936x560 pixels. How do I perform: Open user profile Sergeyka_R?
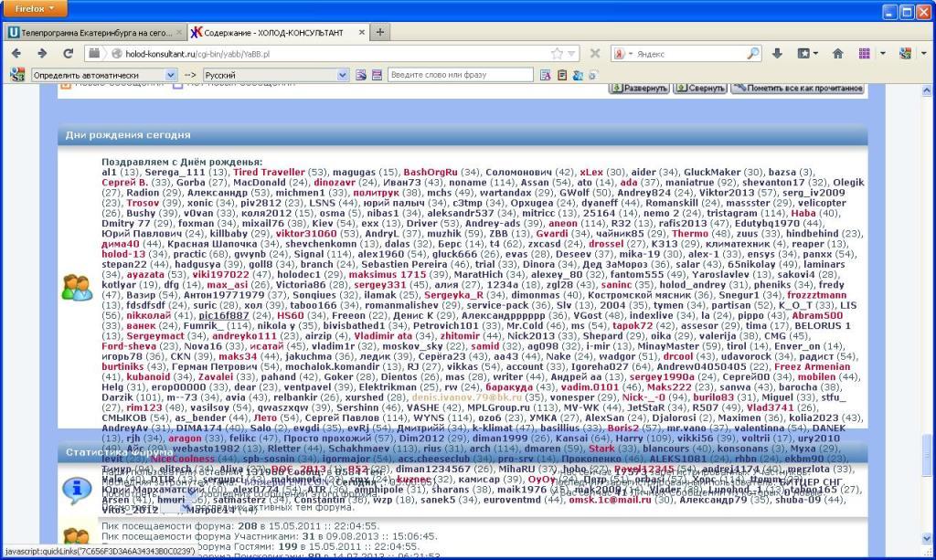click(453, 294)
